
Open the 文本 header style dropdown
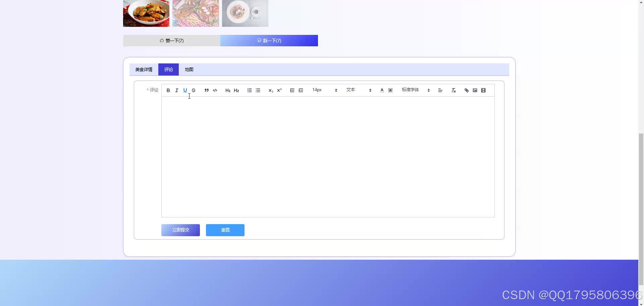pyautogui.click(x=359, y=90)
